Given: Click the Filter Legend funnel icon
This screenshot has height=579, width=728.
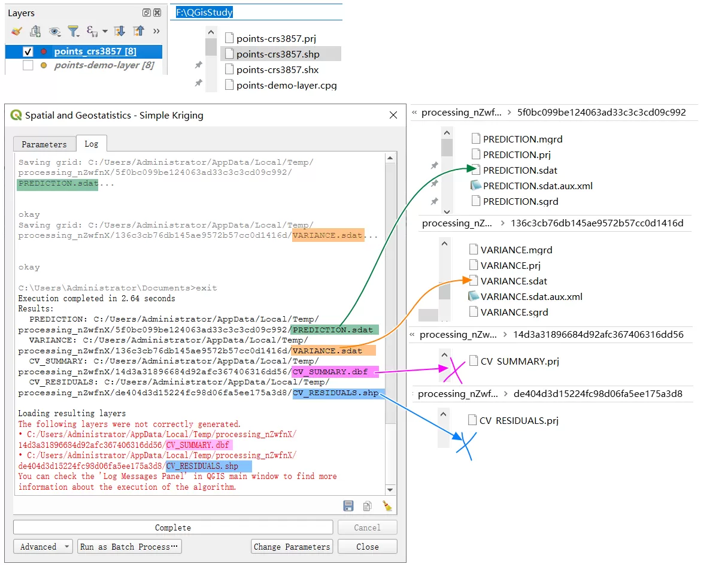Looking at the screenshot, I should 73,31.
